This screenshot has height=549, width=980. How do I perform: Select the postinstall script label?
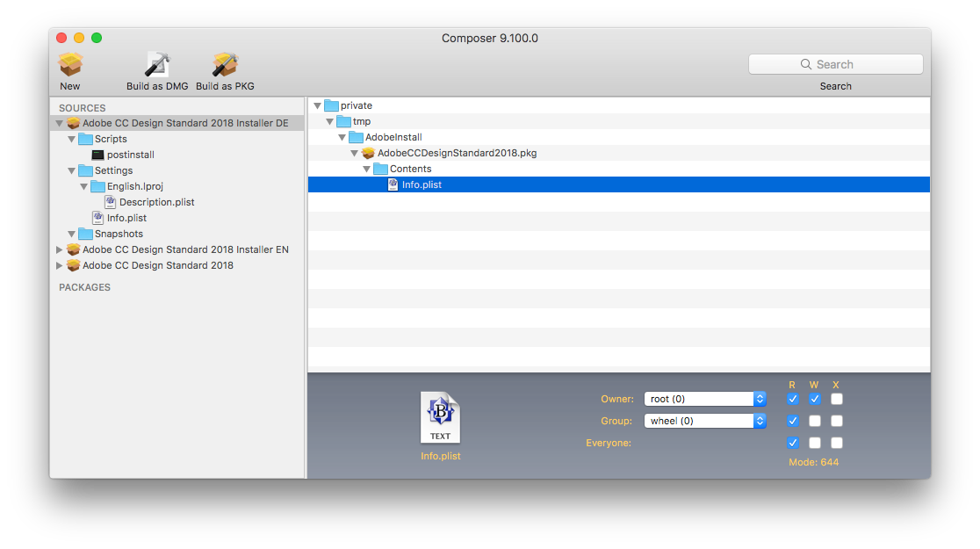coord(131,155)
